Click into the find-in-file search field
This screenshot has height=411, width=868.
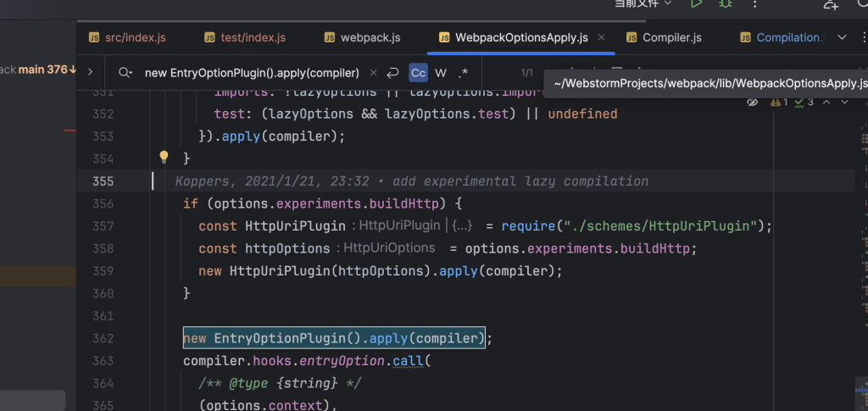pos(252,73)
